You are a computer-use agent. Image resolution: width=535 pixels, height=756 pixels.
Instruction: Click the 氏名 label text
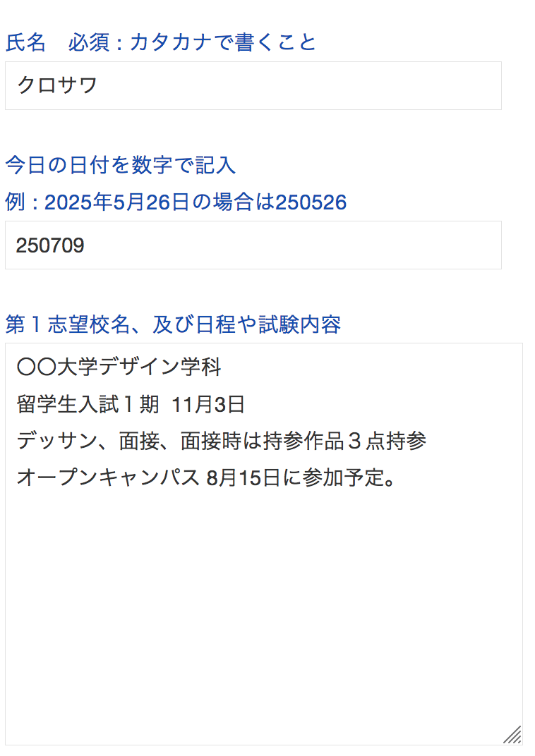pyautogui.click(x=25, y=42)
